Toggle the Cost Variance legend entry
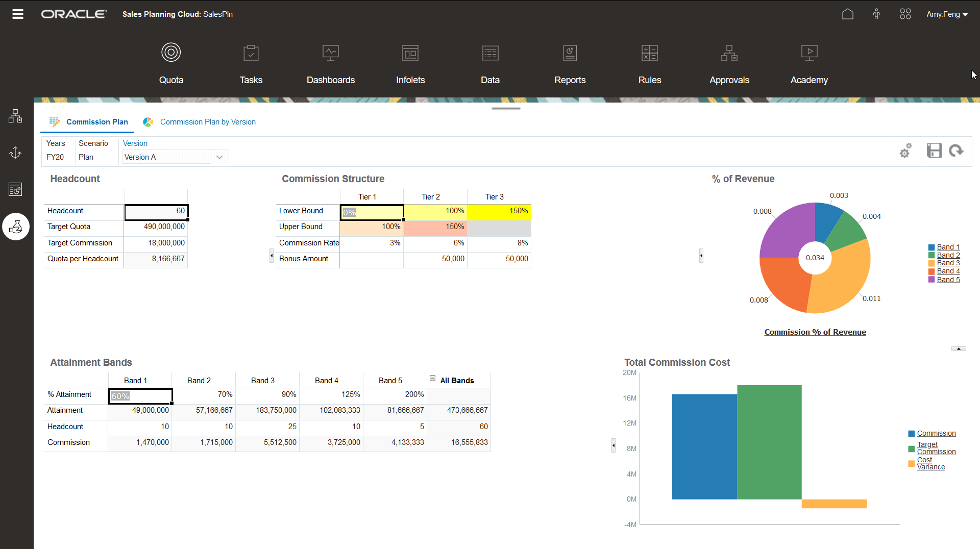The image size is (980, 549). (930, 463)
